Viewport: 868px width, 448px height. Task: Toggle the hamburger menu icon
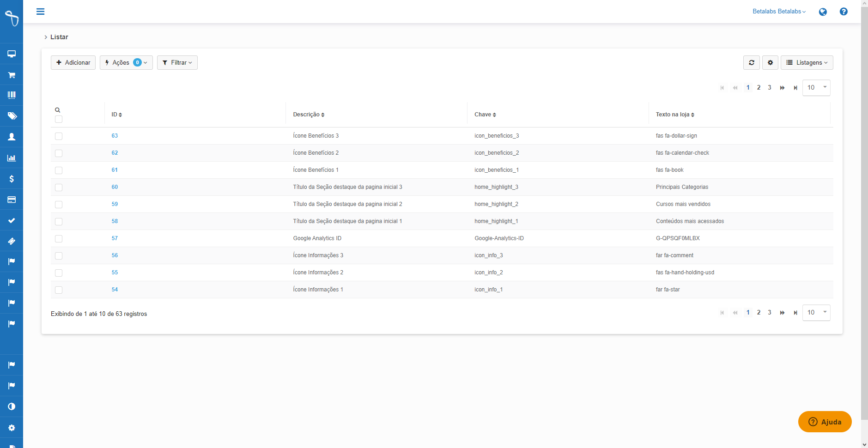pyautogui.click(x=41, y=12)
